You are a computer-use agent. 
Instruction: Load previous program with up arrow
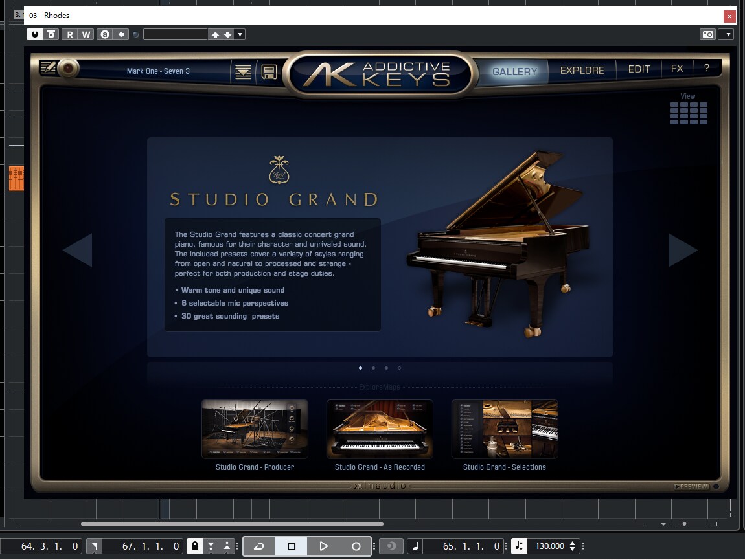coord(215,35)
